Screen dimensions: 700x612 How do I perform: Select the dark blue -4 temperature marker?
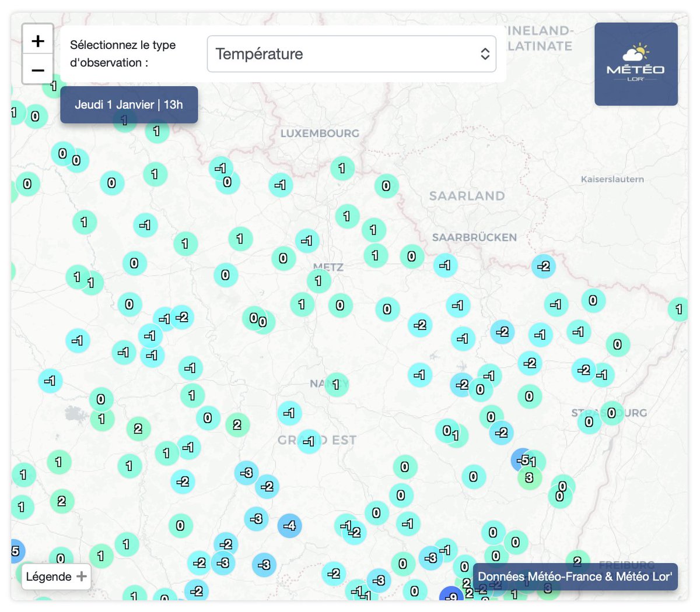pyautogui.click(x=290, y=525)
